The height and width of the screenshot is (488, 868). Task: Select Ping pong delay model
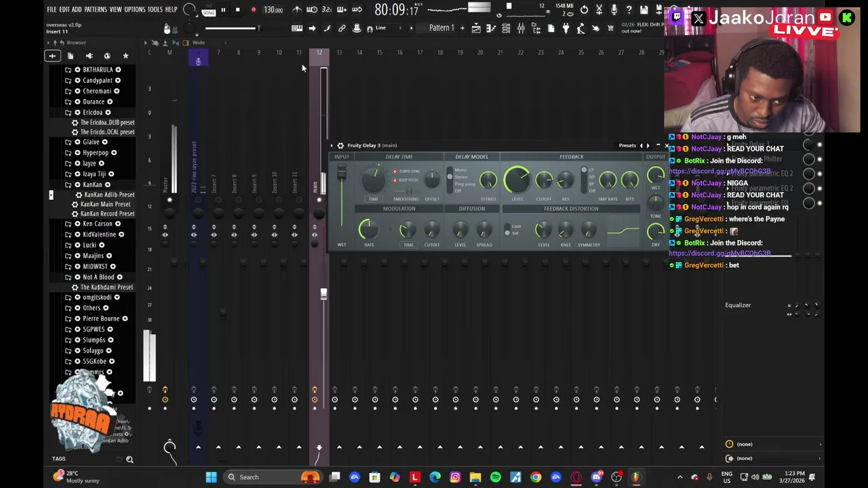[465, 184]
